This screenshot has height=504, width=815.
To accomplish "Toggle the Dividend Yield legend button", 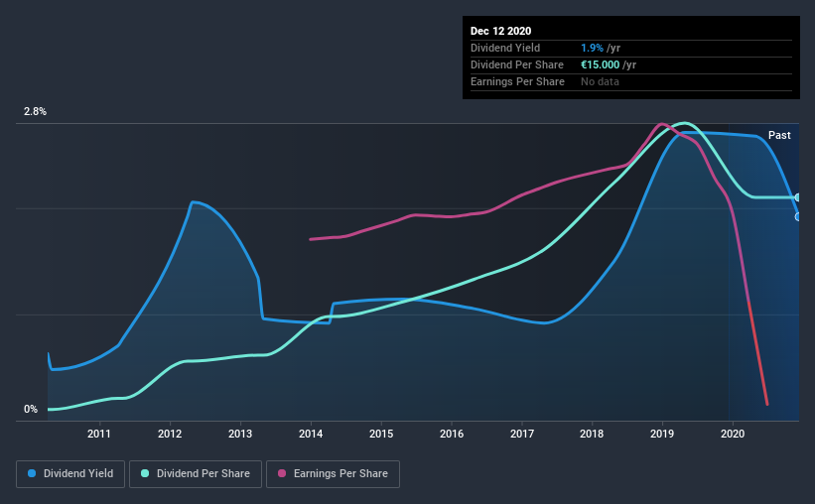I will pyautogui.click(x=70, y=474).
